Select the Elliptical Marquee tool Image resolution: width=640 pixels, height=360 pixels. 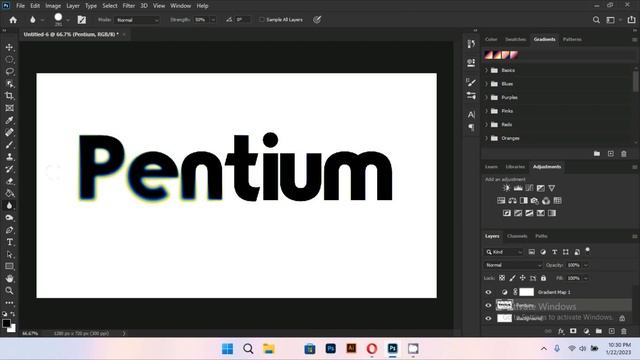(9, 60)
